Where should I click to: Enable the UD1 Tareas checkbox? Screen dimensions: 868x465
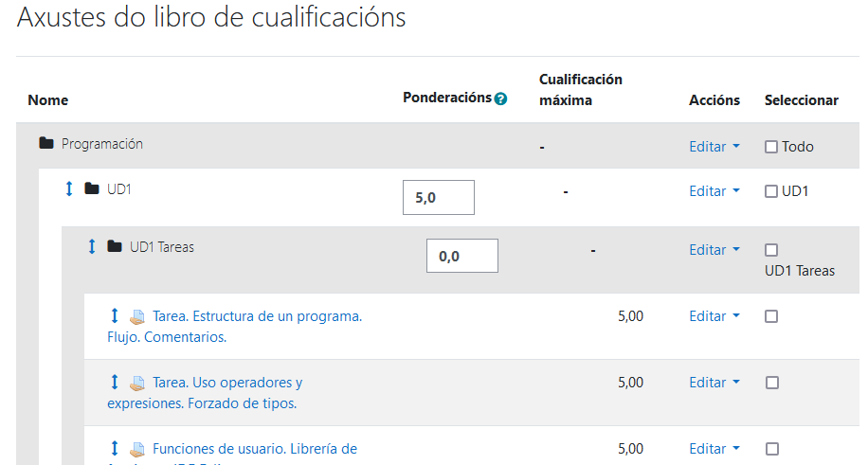pyautogui.click(x=771, y=250)
